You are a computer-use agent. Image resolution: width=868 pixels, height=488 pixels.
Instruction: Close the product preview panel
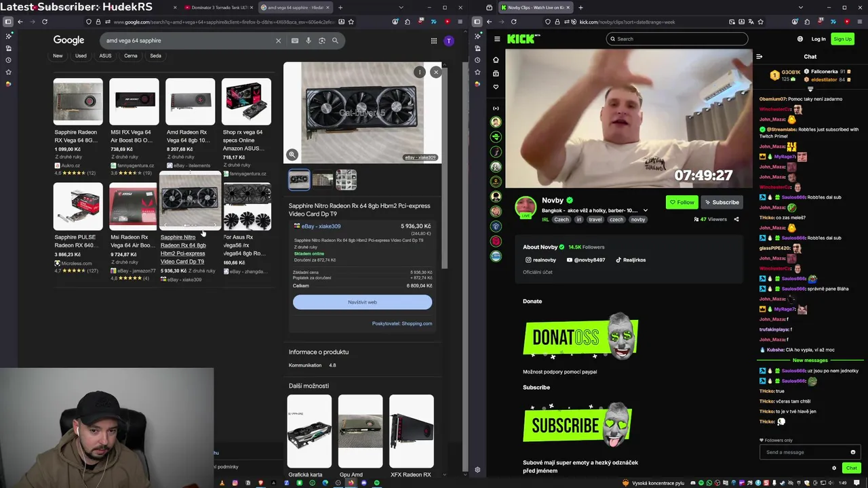click(435, 72)
